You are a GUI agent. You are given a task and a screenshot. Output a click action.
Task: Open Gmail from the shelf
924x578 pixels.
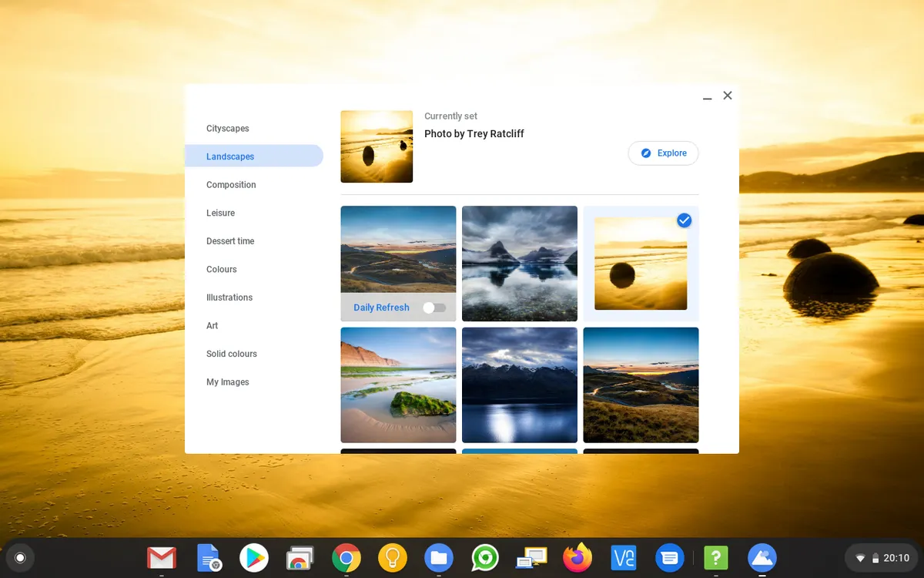161,557
